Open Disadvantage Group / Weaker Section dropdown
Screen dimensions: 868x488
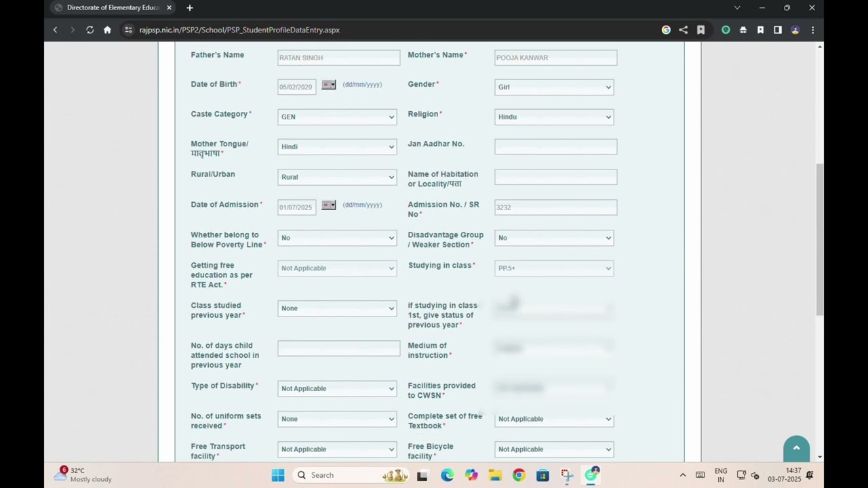tap(554, 238)
